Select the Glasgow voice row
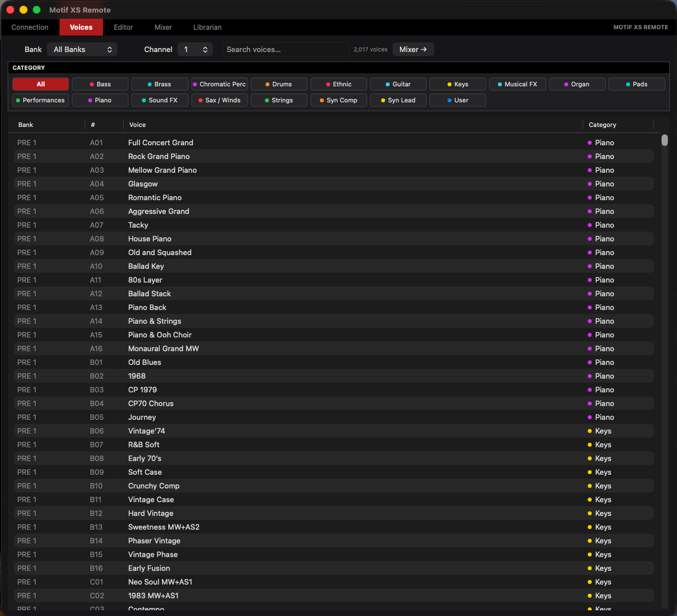 pyautogui.click(x=333, y=184)
